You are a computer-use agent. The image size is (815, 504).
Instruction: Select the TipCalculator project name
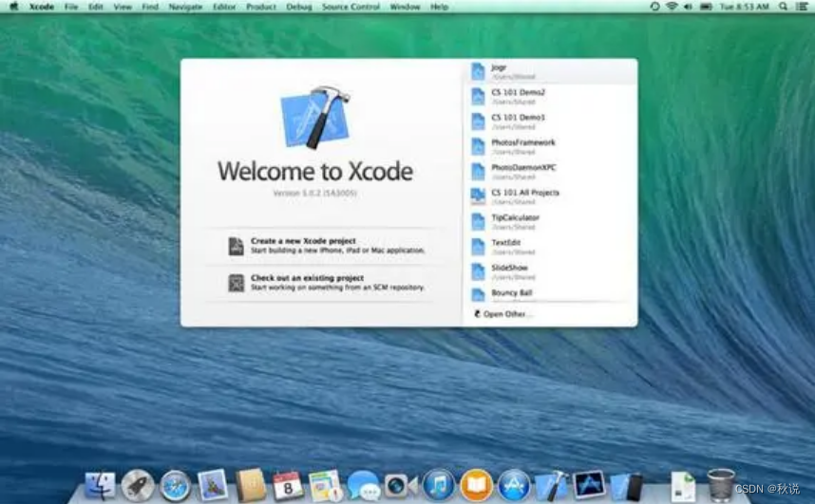[x=515, y=217]
